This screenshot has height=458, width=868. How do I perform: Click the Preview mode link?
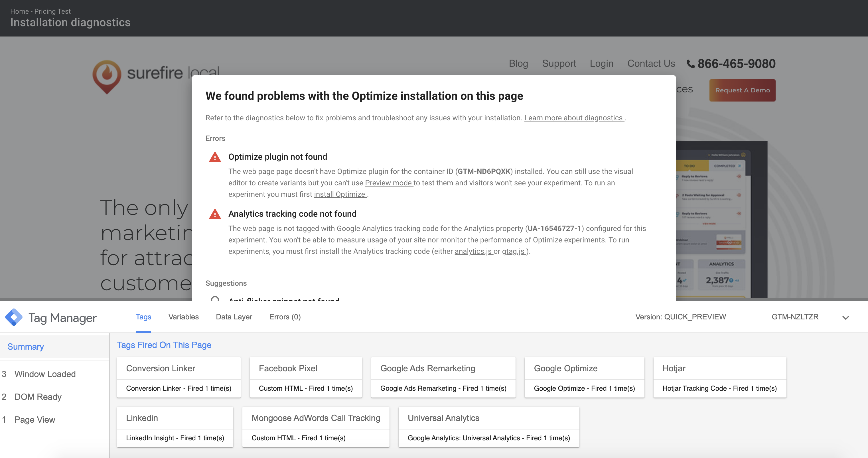[388, 183]
